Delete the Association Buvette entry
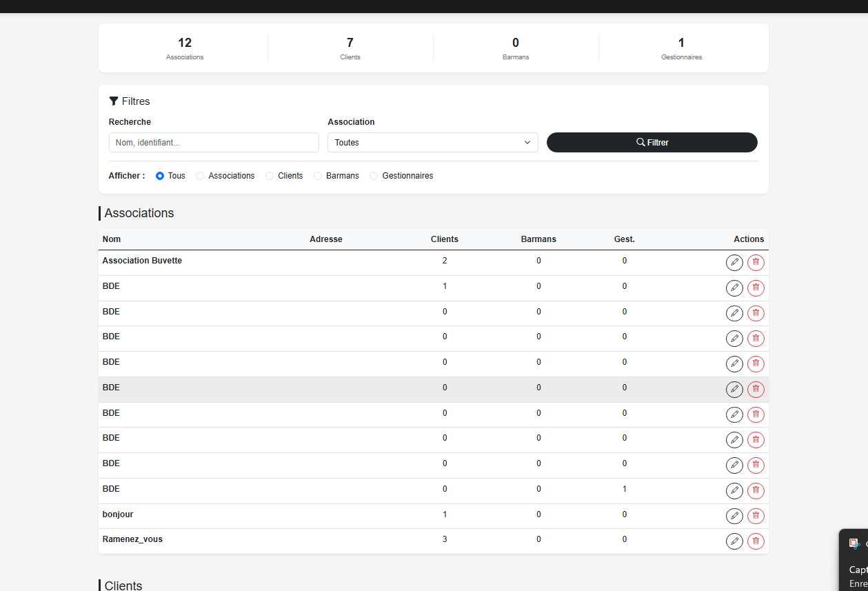Image resolution: width=868 pixels, height=591 pixels. [x=756, y=263]
